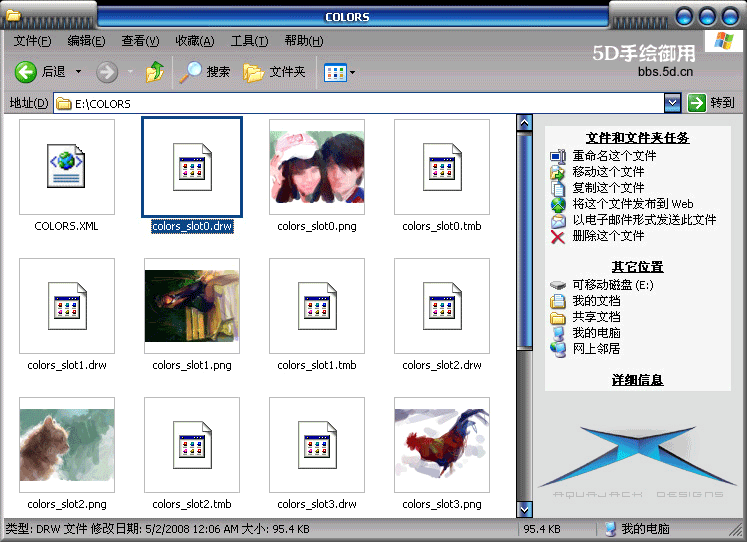747x542 pixels.
Task: Expand the address bar dropdown
Action: [x=672, y=103]
